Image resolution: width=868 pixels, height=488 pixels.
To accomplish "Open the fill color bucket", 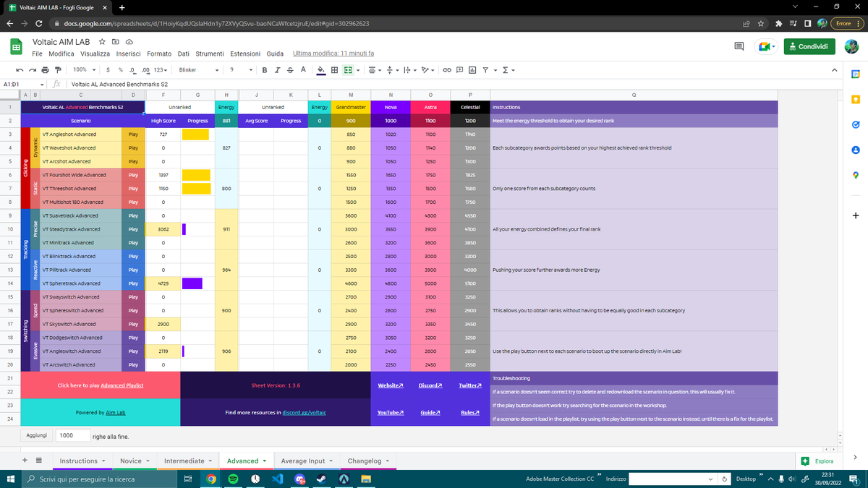I will click(x=321, y=69).
